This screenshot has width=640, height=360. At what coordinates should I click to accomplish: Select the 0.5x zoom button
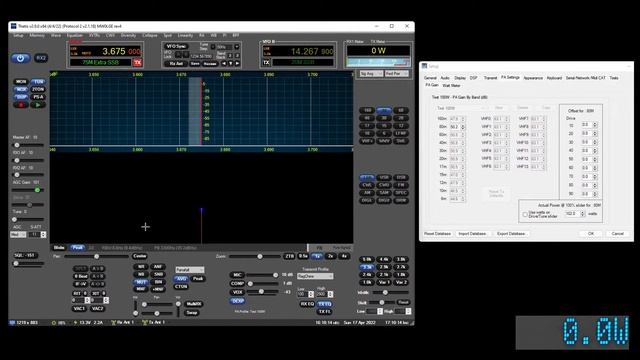(303, 256)
